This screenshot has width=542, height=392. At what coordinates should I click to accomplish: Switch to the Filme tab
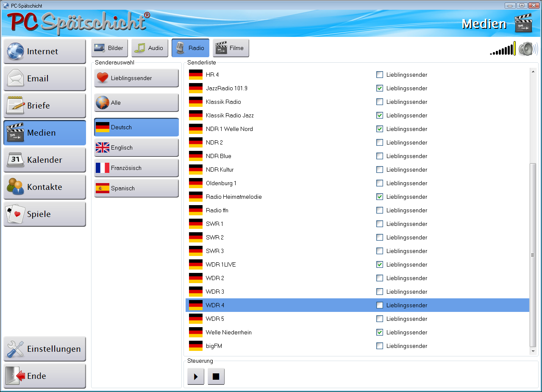(231, 48)
